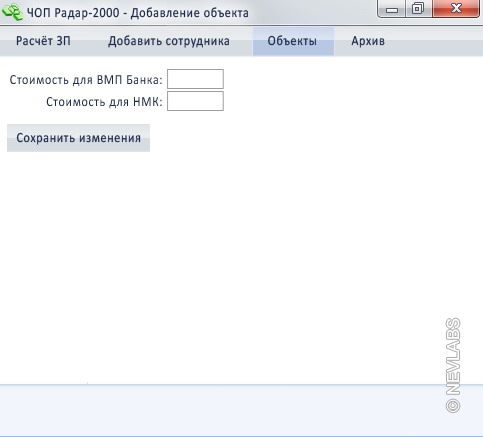483x437 pixels.
Task: Click empty title bar space before minimize
Action: [313, 13]
